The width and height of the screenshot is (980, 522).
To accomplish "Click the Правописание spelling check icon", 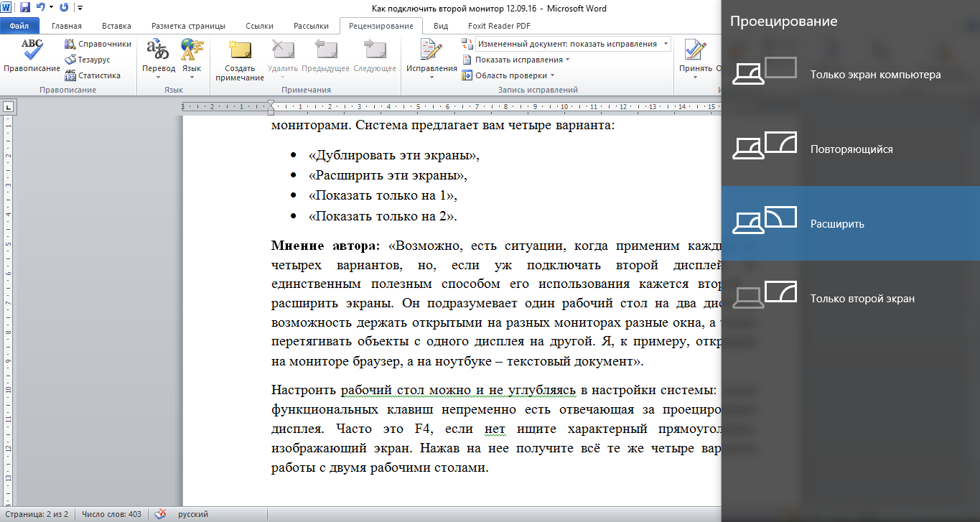I will [x=32, y=55].
